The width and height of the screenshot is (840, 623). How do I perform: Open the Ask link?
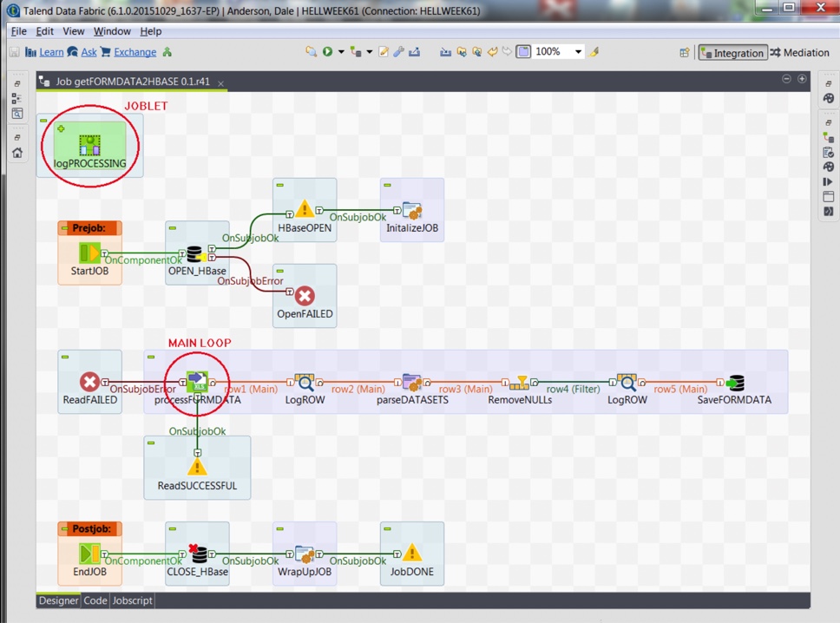89,52
